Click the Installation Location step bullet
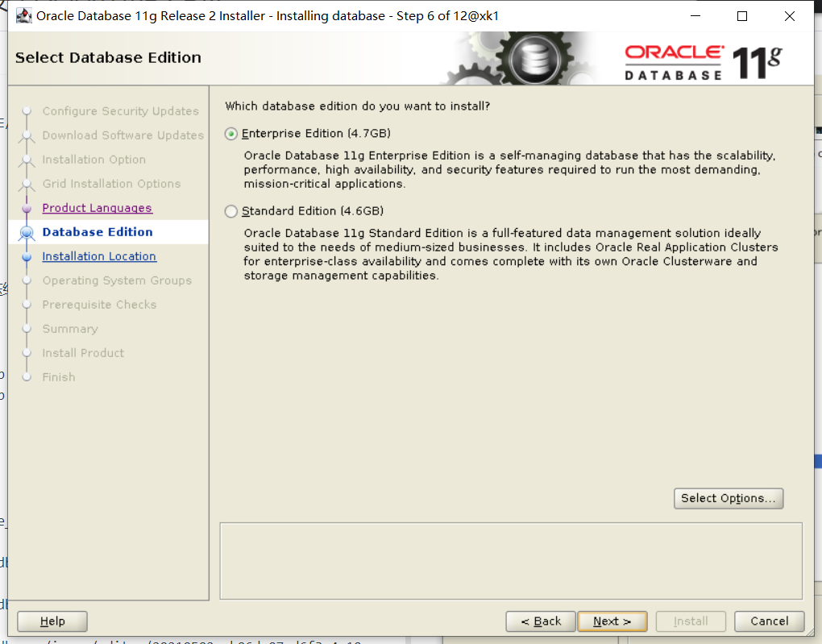The height and width of the screenshot is (644, 822). 27,257
